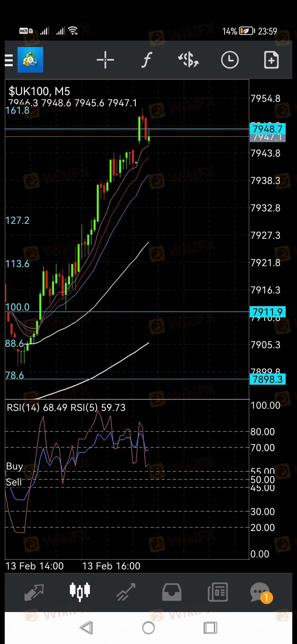Open the indicators (f) list

pyautogui.click(x=147, y=60)
